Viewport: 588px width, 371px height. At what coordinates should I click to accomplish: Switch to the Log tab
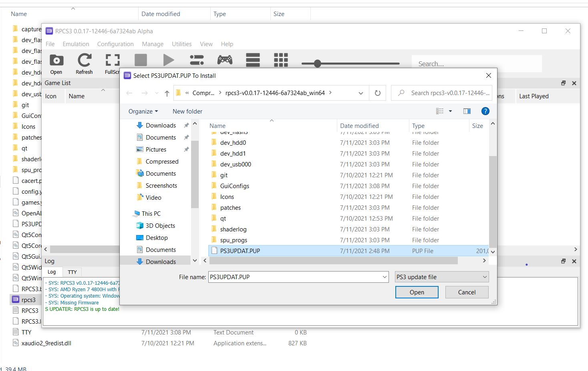[52, 272]
